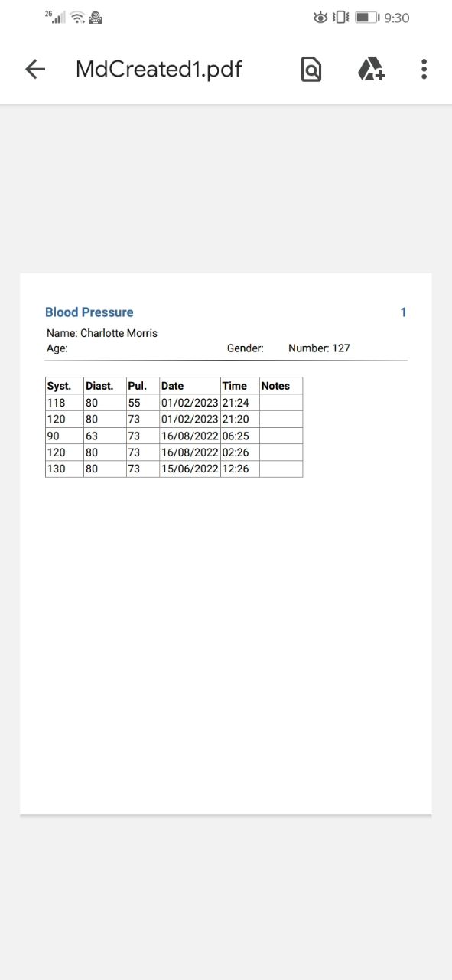Tap the battery status icon
The width and height of the screenshot is (452, 980).
pos(367,17)
